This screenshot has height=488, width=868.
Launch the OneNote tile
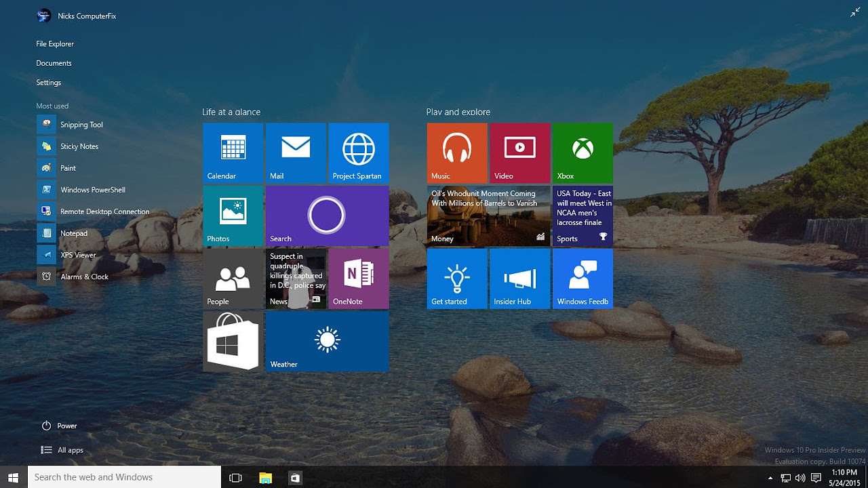pos(359,279)
